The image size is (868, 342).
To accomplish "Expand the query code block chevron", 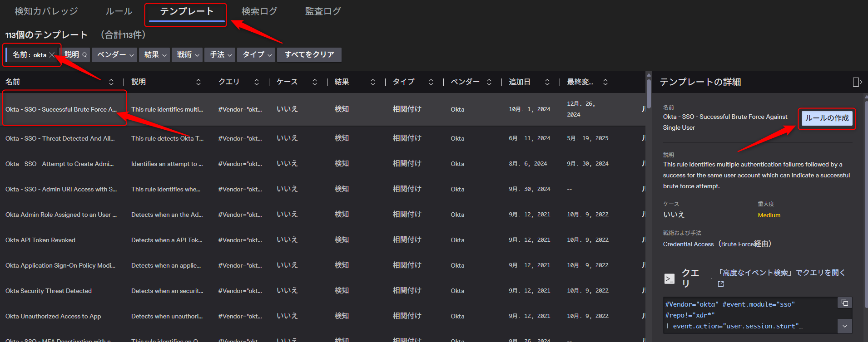I will (x=844, y=326).
